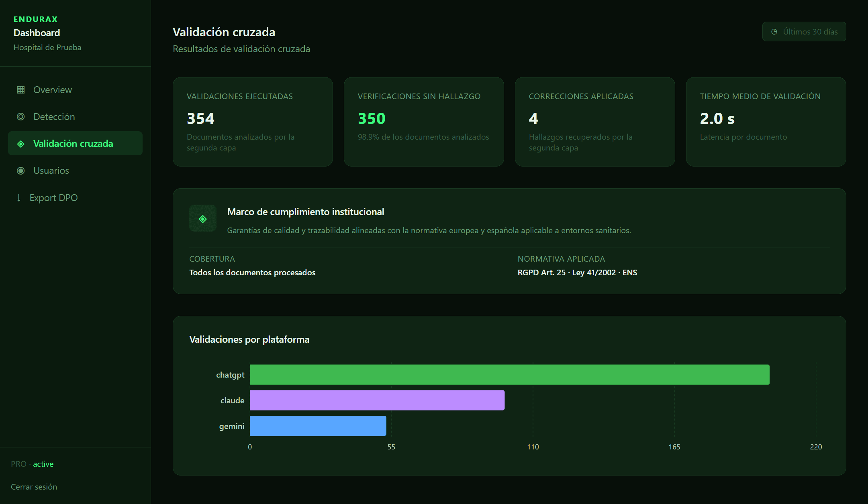Switch to the Validación cruzada section

(73, 143)
